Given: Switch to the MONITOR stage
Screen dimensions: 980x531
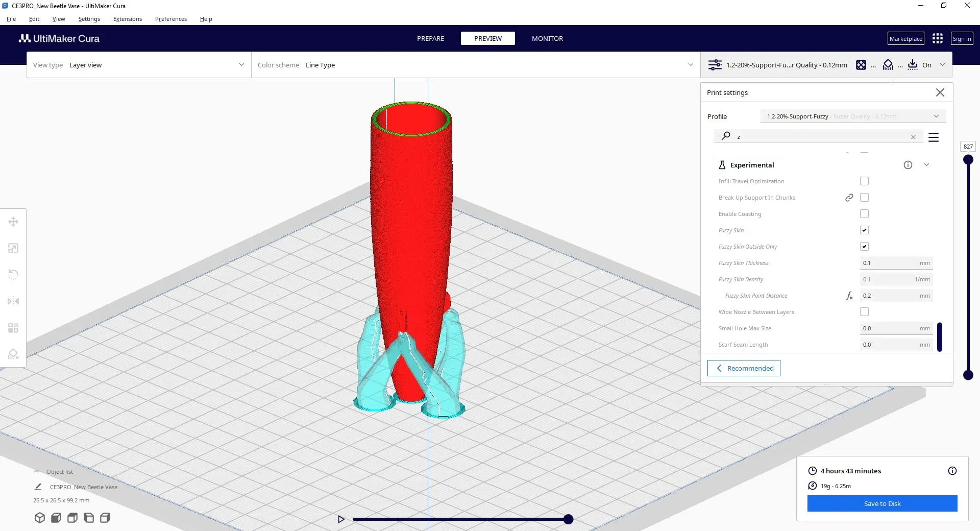Looking at the screenshot, I should click(x=547, y=38).
